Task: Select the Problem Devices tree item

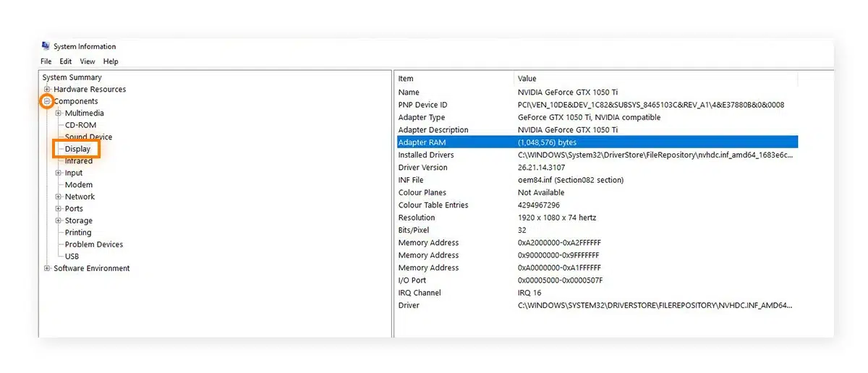Action: pyautogui.click(x=94, y=244)
